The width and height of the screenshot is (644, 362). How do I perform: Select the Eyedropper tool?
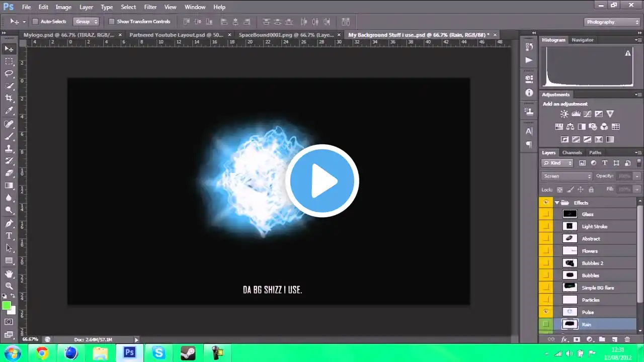click(9, 111)
